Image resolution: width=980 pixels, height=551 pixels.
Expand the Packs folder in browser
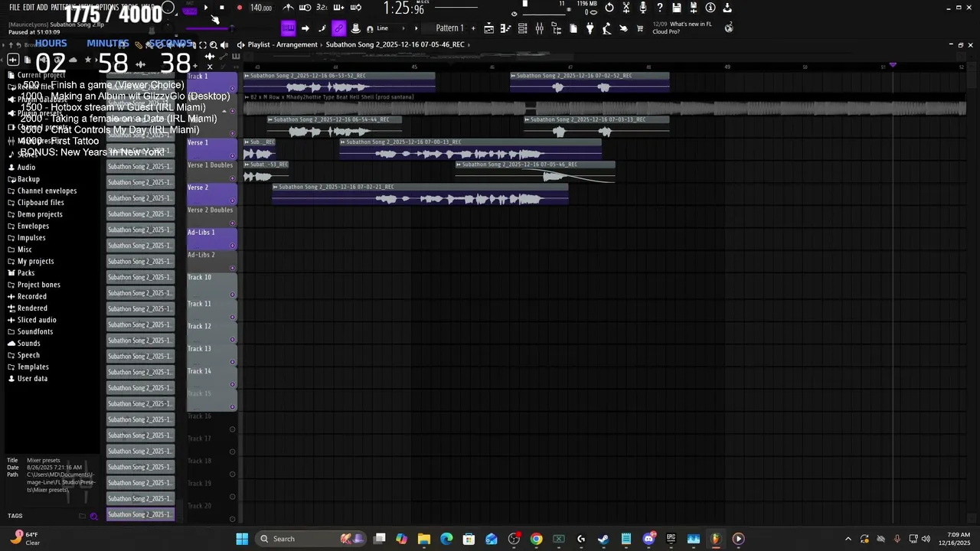26,272
